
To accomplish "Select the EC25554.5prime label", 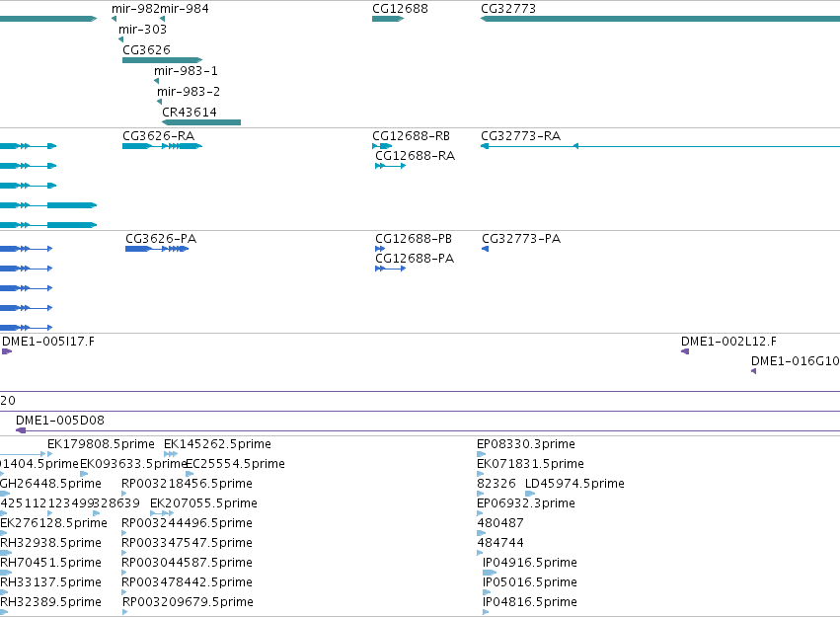I will point(235,464).
